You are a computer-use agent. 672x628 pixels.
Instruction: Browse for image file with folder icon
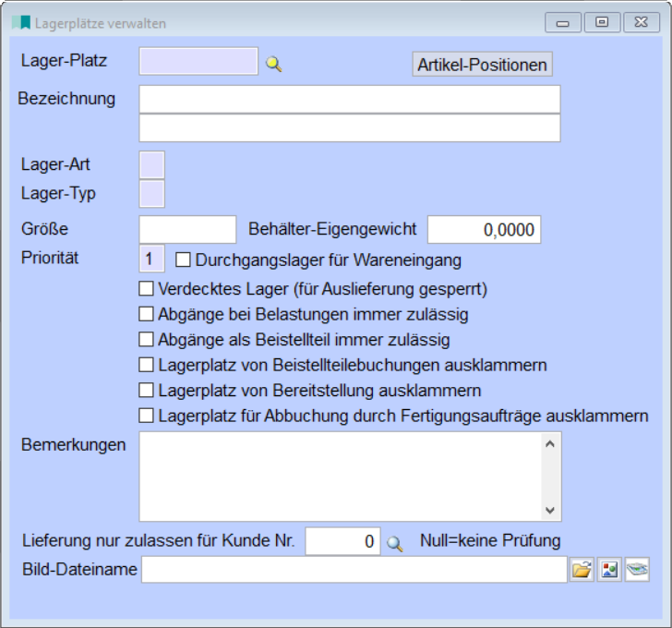click(x=581, y=570)
